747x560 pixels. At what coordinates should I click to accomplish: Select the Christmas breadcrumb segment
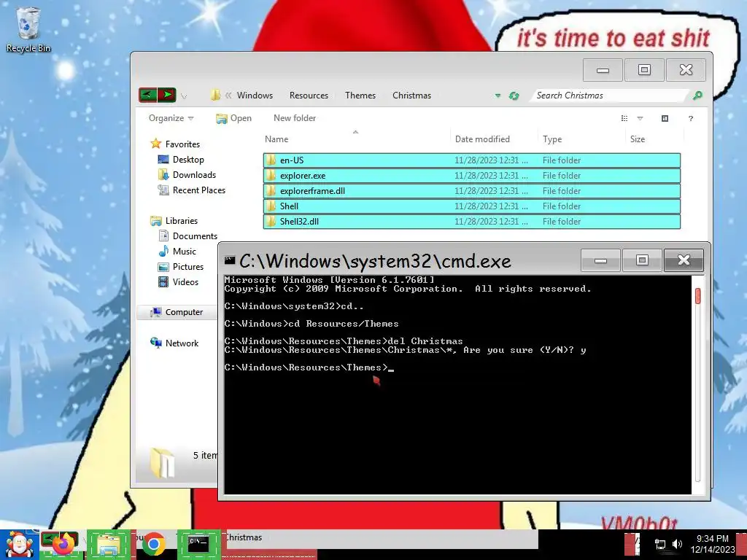tap(411, 96)
